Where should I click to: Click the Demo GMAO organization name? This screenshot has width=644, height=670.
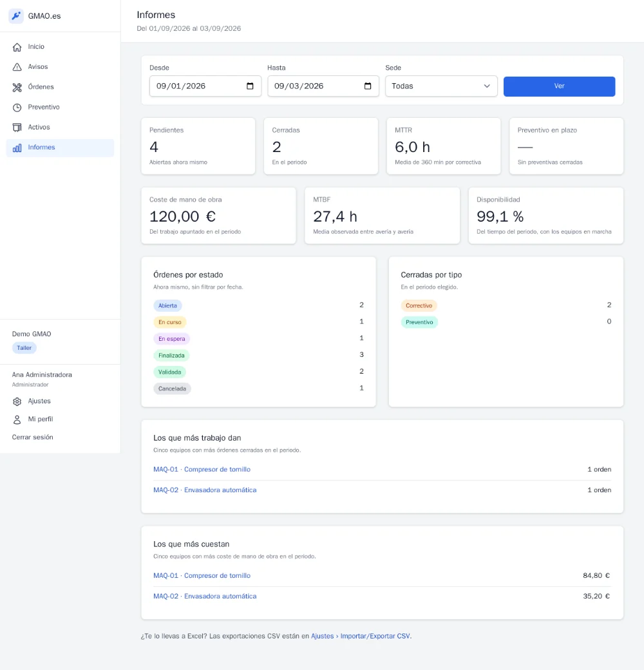tap(32, 334)
